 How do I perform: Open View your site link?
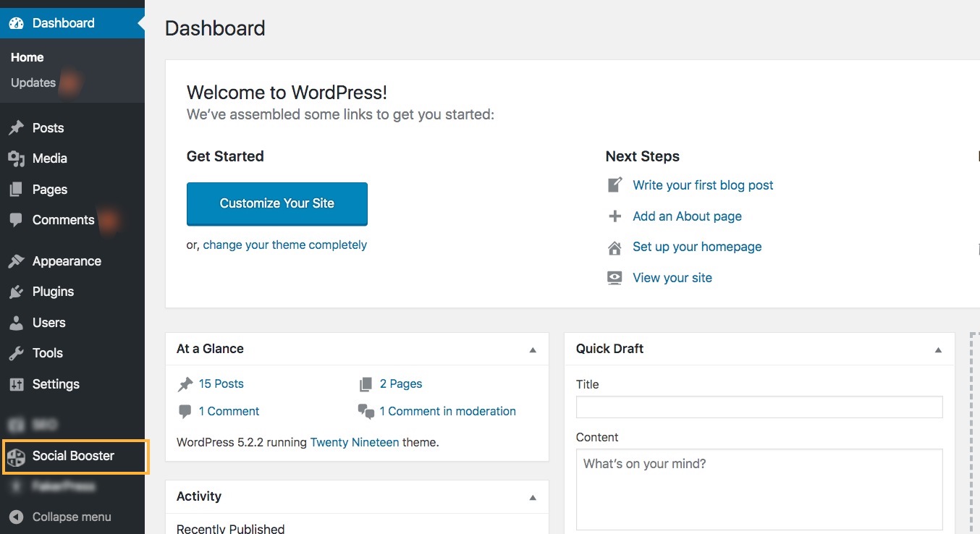672,278
